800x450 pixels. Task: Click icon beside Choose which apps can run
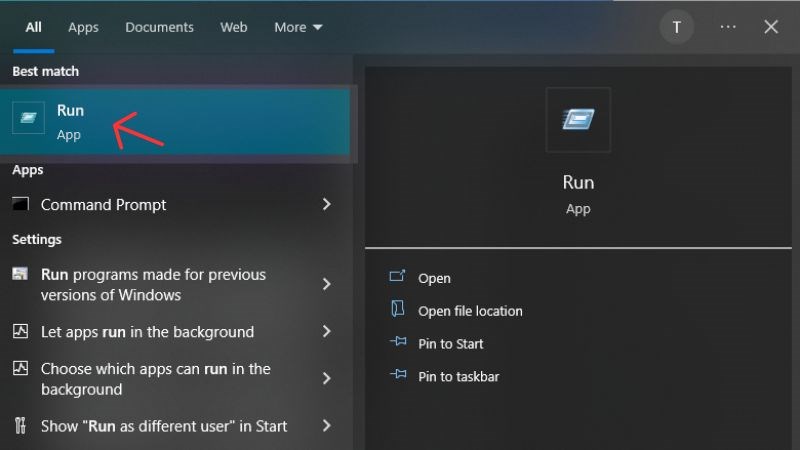[x=20, y=368]
